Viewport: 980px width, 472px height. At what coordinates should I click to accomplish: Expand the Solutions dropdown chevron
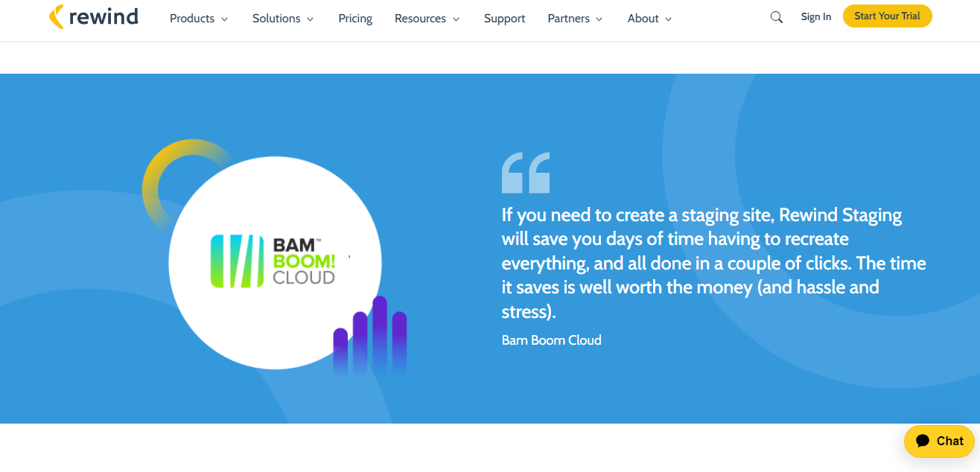(x=311, y=19)
